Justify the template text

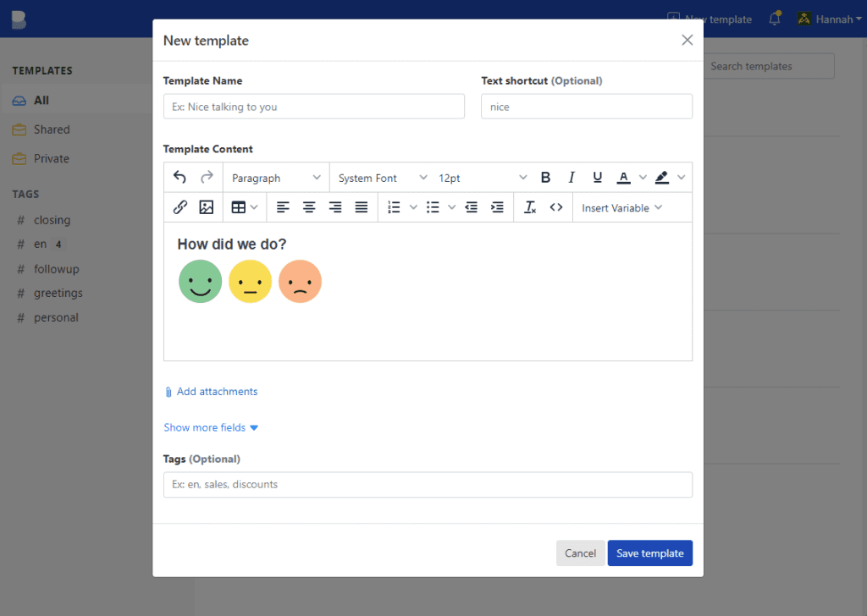[362, 207]
